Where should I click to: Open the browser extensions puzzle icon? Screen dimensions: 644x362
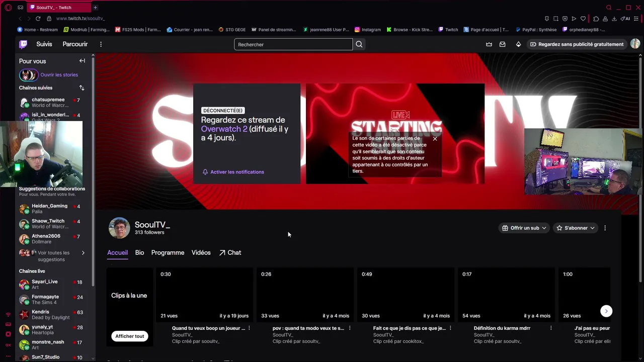pos(596,19)
